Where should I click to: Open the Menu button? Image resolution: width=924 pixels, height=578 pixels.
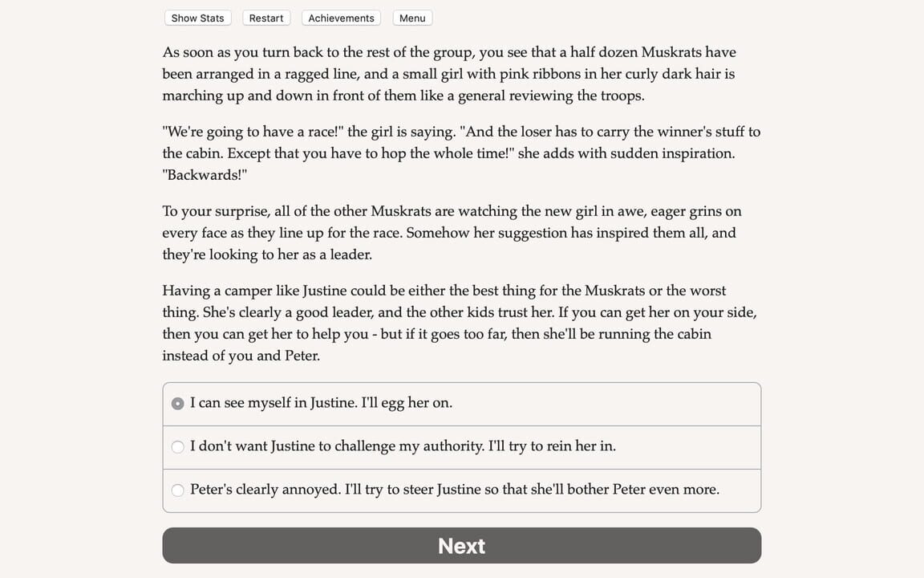coord(412,18)
